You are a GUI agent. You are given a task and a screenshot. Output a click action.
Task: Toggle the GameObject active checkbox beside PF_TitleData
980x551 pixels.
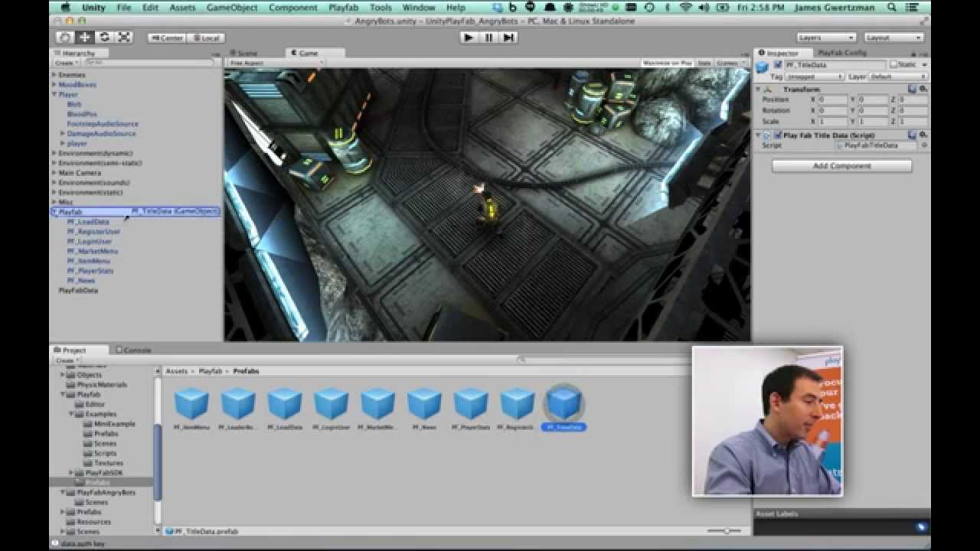(x=778, y=65)
